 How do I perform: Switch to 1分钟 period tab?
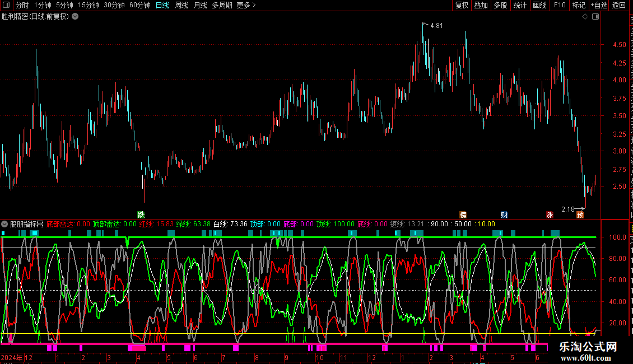[x=43, y=5]
